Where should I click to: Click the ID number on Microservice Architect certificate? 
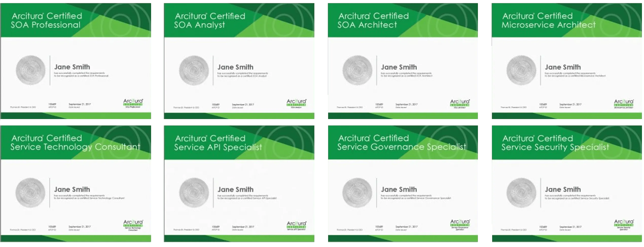tap(543, 104)
